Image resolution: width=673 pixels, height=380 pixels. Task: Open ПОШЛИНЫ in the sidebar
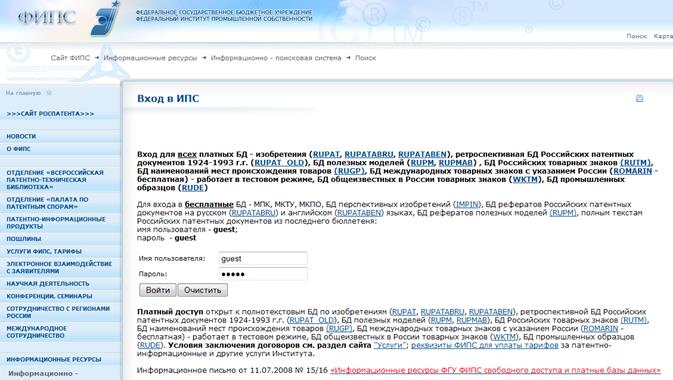24,238
